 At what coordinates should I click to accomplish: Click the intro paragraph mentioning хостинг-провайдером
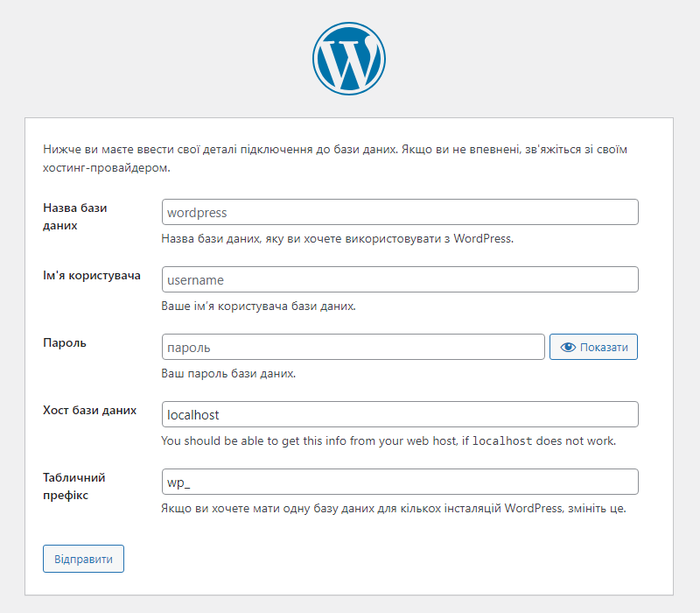[335, 158]
